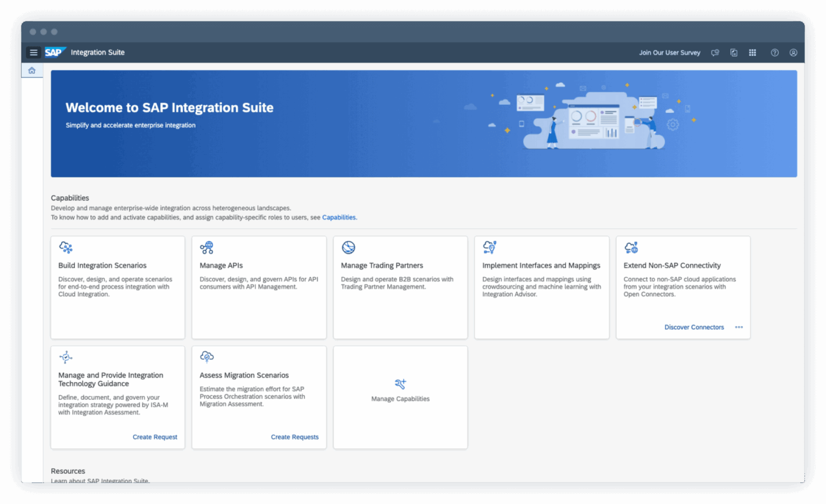The height and width of the screenshot is (504, 826).
Task: Click the Build Integration Scenarios tile icon
Action: coord(66,248)
